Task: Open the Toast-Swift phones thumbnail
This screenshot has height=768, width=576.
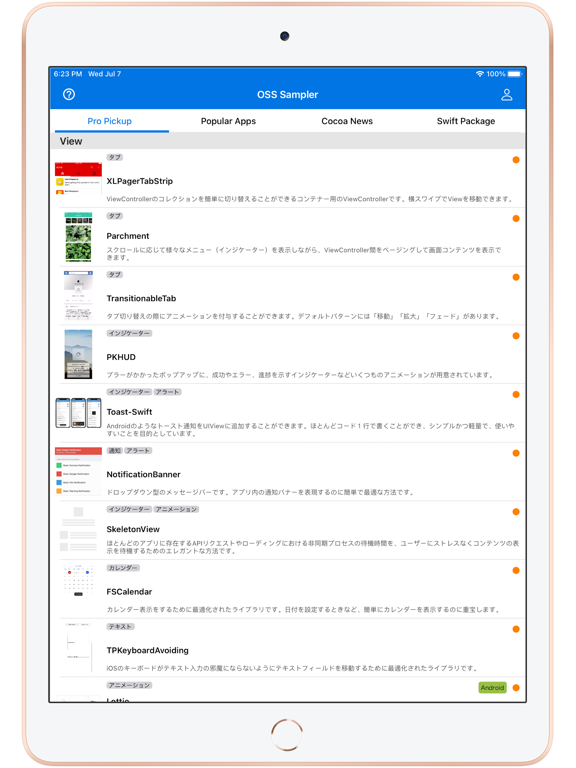Action: pos(78,413)
